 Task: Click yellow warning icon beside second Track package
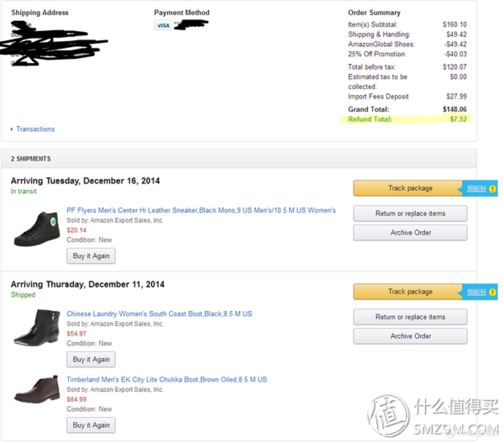[x=492, y=293]
